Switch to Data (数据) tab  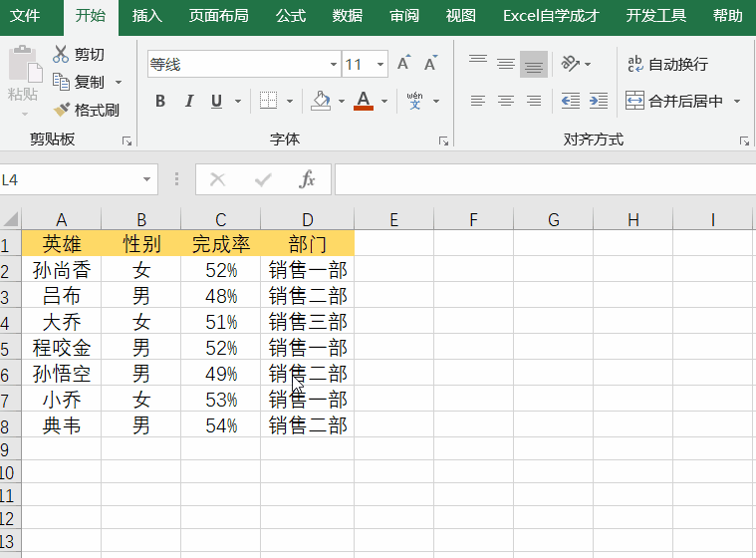click(348, 16)
